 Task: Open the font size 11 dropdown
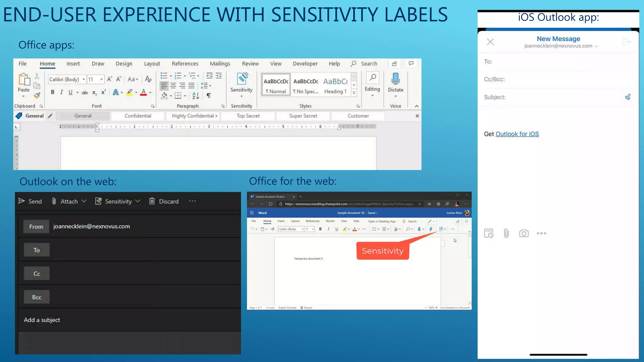[102, 79]
